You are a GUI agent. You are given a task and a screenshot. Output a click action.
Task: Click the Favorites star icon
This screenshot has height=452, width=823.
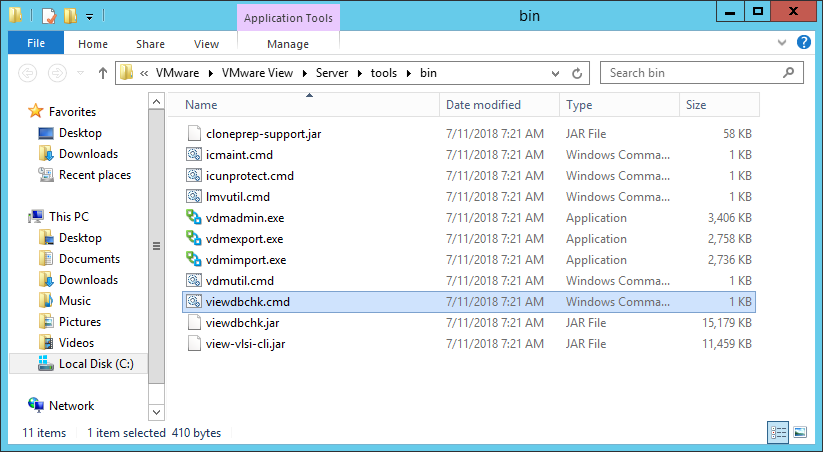click(x=36, y=111)
